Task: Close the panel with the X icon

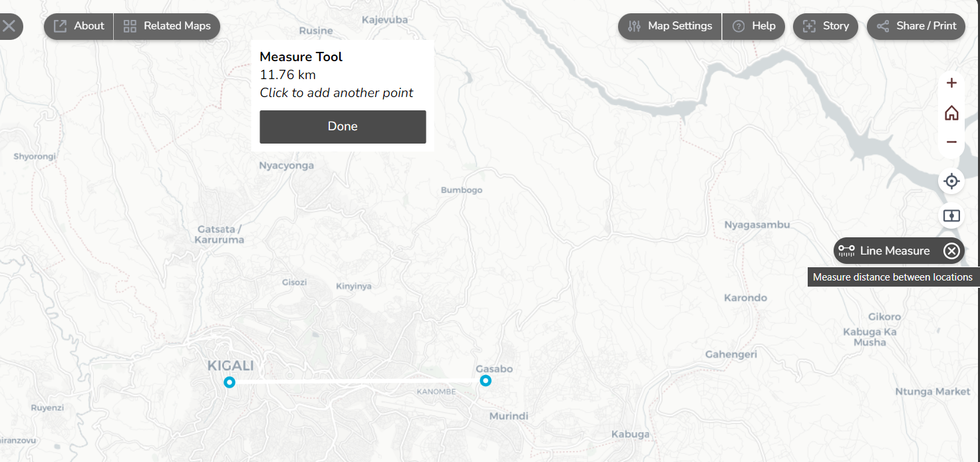Action: tap(9, 26)
